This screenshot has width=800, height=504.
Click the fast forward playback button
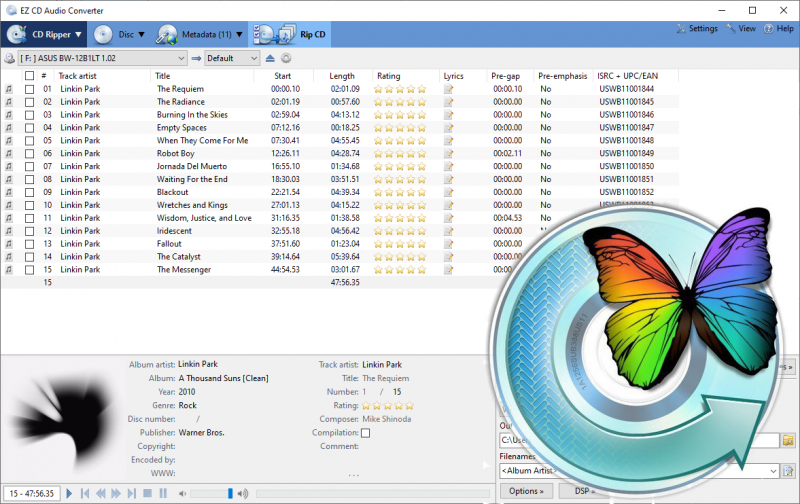click(116, 493)
